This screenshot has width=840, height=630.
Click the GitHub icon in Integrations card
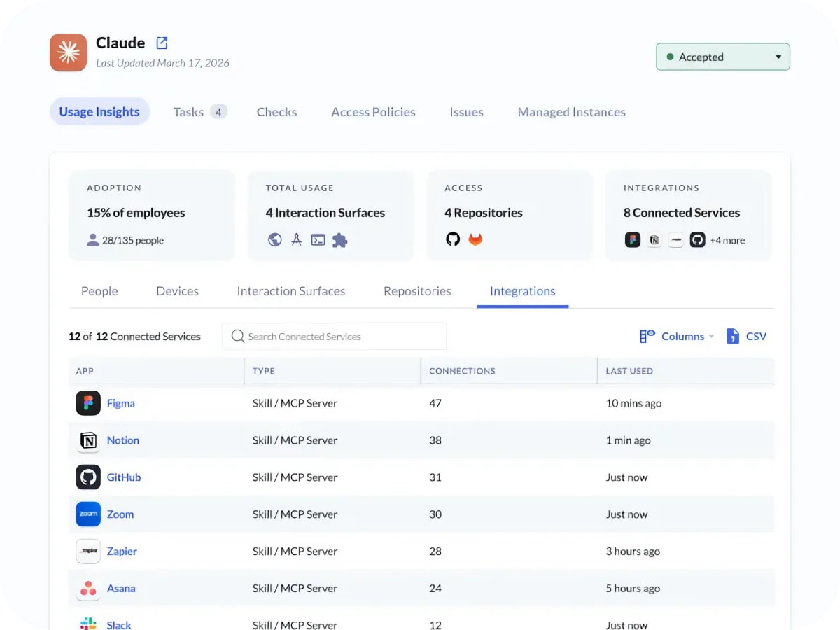pyautogui.click(x=697, y=240)
